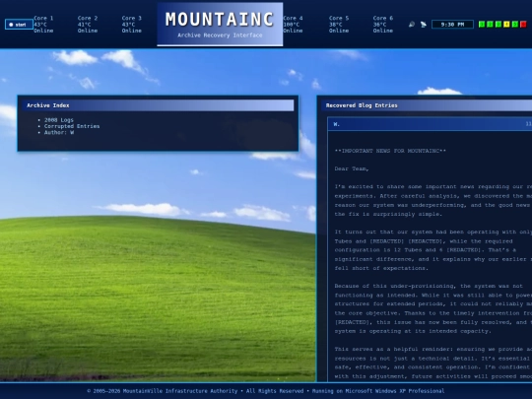The width and height of the screenshot is (532, 399).
Task: Click the Core 6 status readout
Action: coord(383,25)
